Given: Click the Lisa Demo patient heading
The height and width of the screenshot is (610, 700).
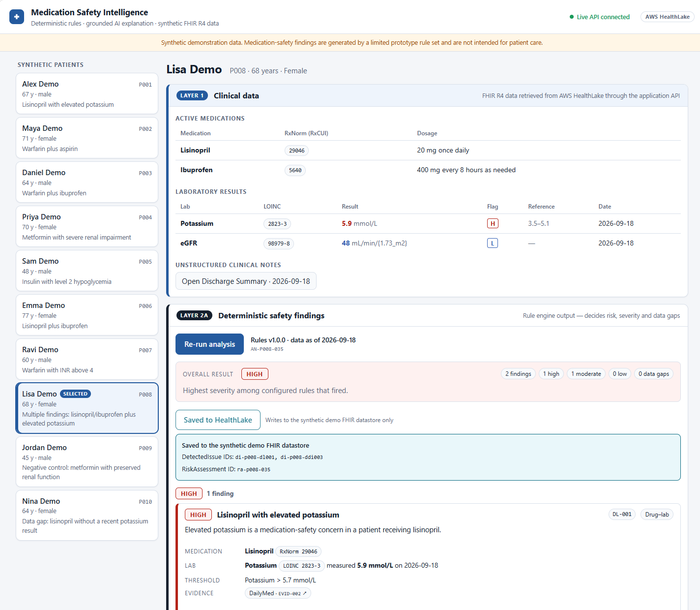Looking at the screenshot, I should tap(194, 69).
